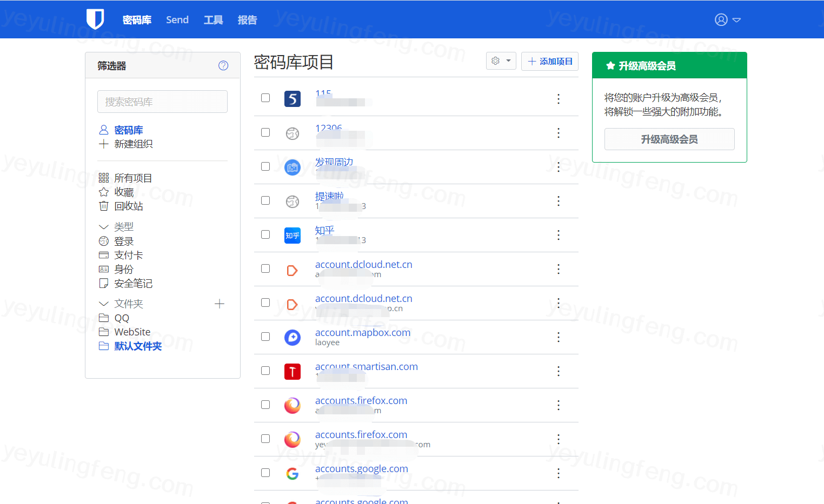Click the 提速啦 item globe icon
Viewport: 824px width, 504px height.
tap(293, 201)
